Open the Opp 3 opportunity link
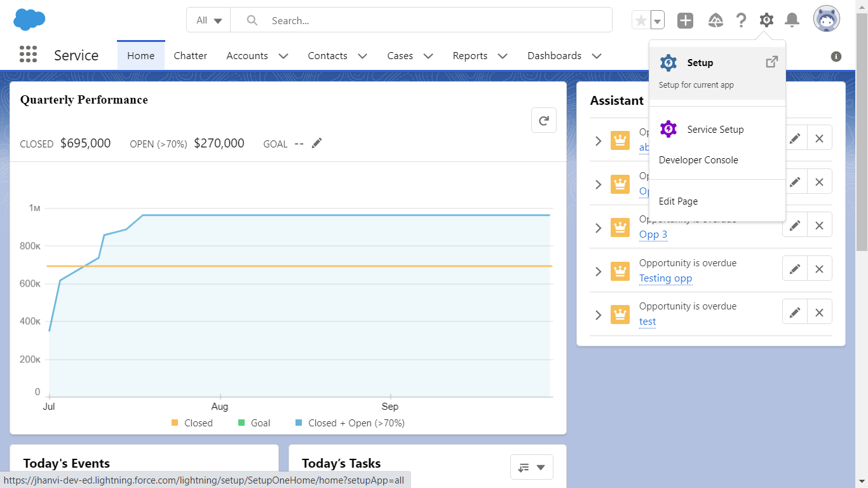Viewport: 868px width, 488px height. tap(653, 234)
